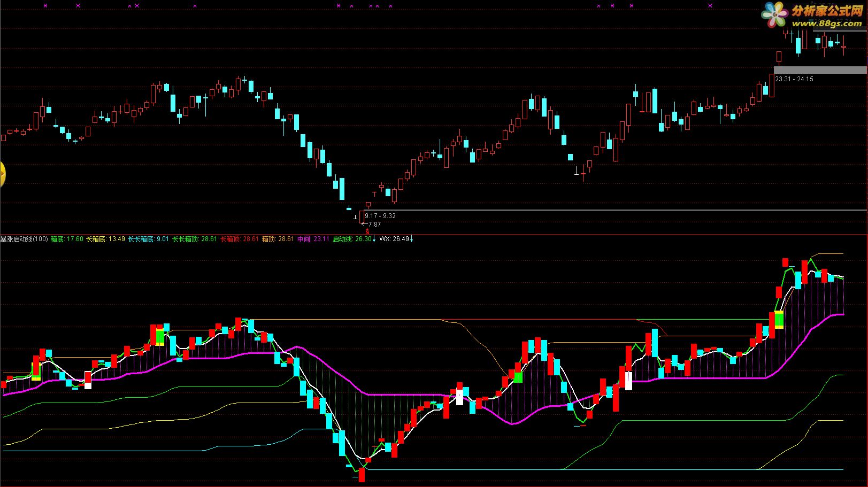Click the yellow ball icon at the left edge
Viewport: 868px width, 487px height.
2,174
